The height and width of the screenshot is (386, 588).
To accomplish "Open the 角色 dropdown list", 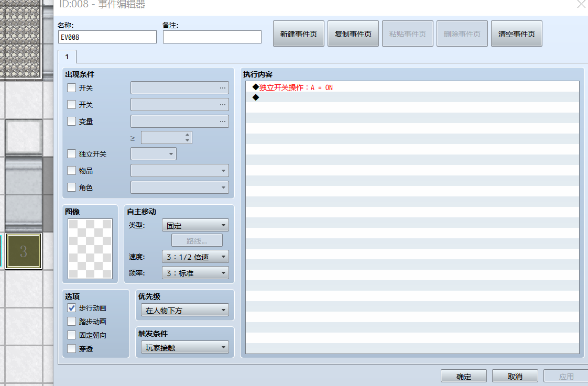I will (x=180, y=188).
